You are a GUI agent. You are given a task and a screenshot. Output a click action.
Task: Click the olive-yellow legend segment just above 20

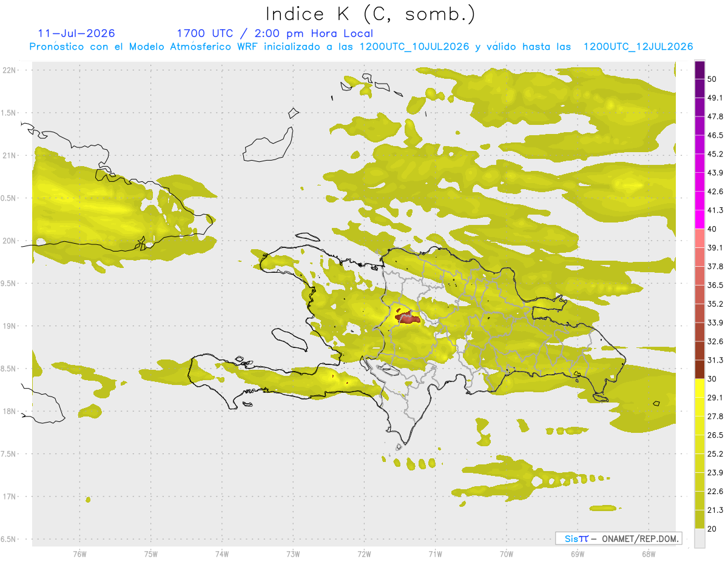(699, 519)
